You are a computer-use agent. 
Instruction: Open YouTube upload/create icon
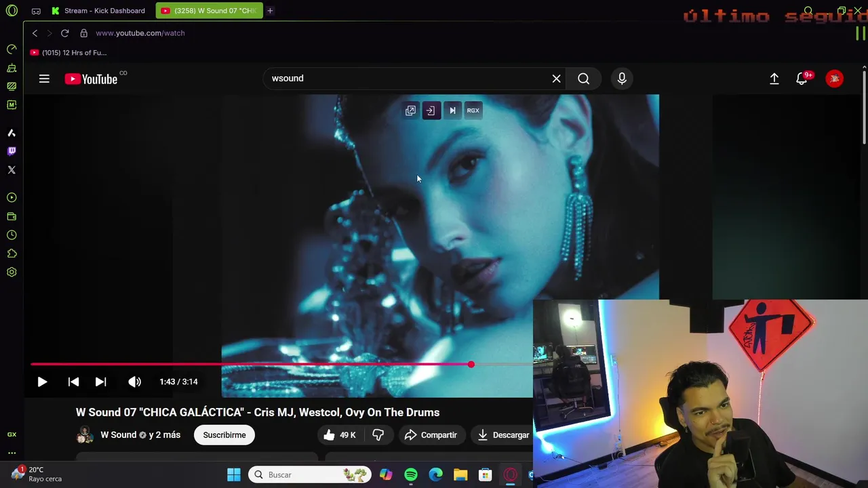774,79
